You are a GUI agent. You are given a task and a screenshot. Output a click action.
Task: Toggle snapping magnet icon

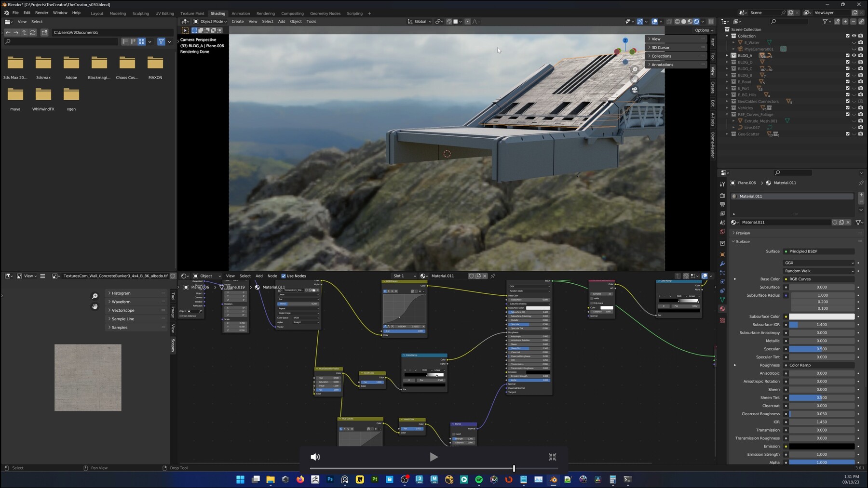[x=449, y=21]
